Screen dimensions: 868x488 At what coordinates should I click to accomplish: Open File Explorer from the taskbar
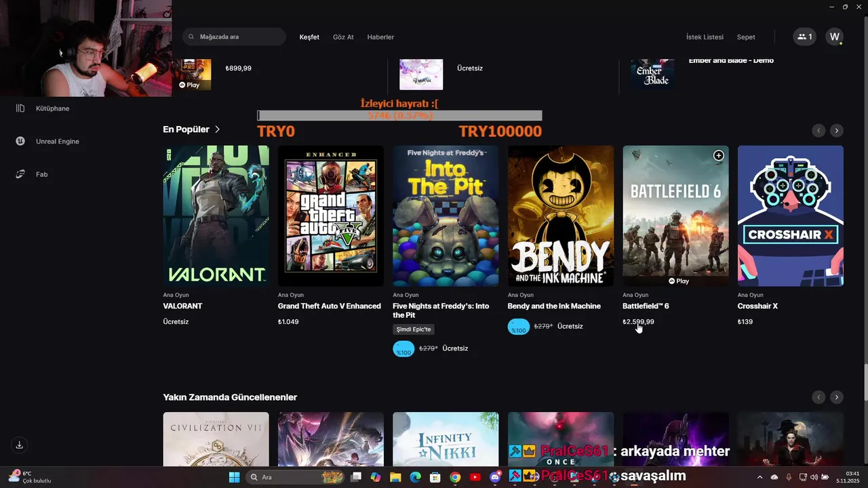tap(395, 477)
